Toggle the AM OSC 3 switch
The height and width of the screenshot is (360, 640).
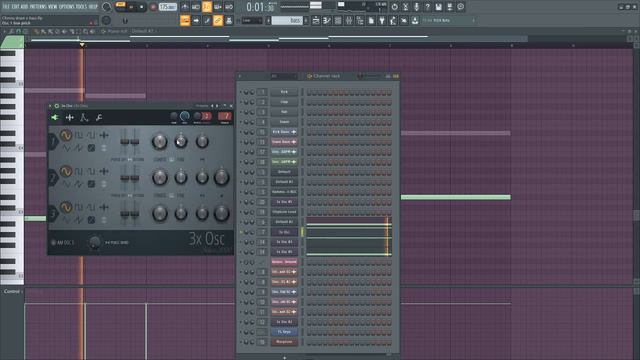pyautogui.click(x=53, y=242)
